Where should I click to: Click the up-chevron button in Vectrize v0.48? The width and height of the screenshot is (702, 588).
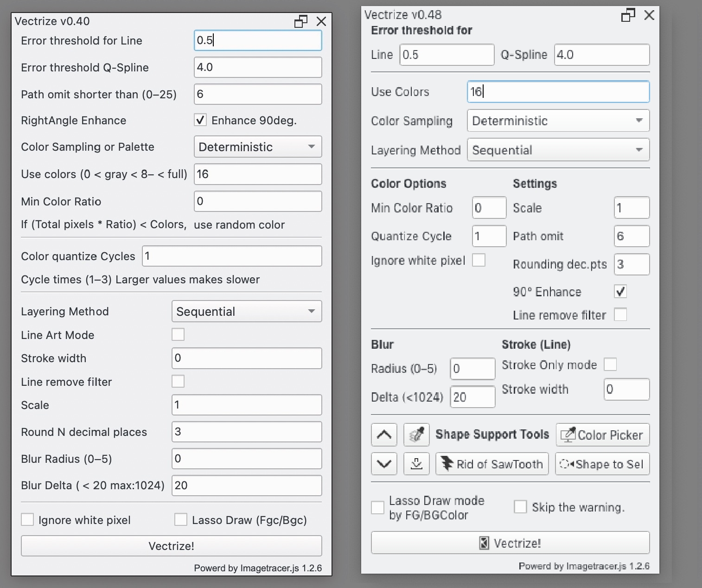point(384,435)
